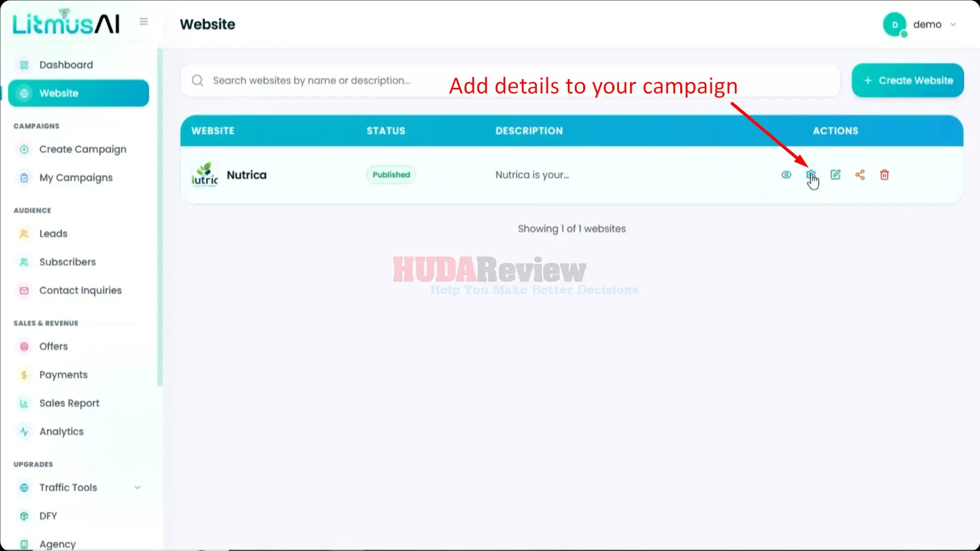Viewport: 980px width, 551px height.
Task: Share Nutrica with the share icon
Action: [860, 175]
